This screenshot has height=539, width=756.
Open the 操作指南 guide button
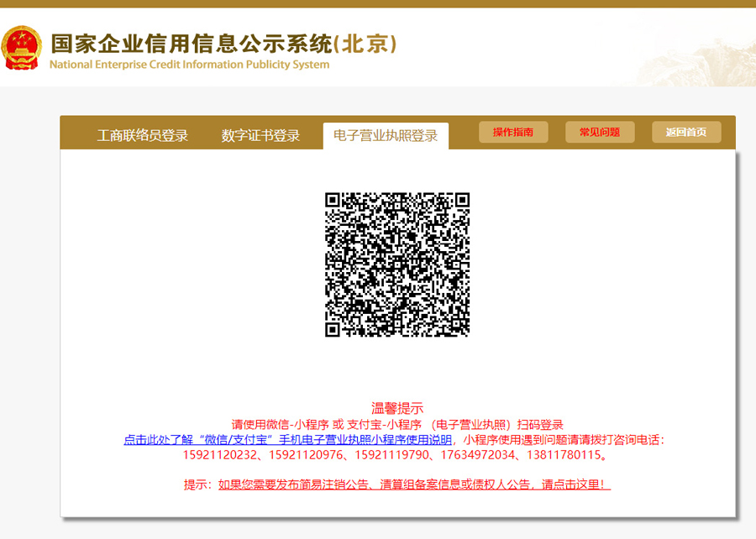[513, 132]
